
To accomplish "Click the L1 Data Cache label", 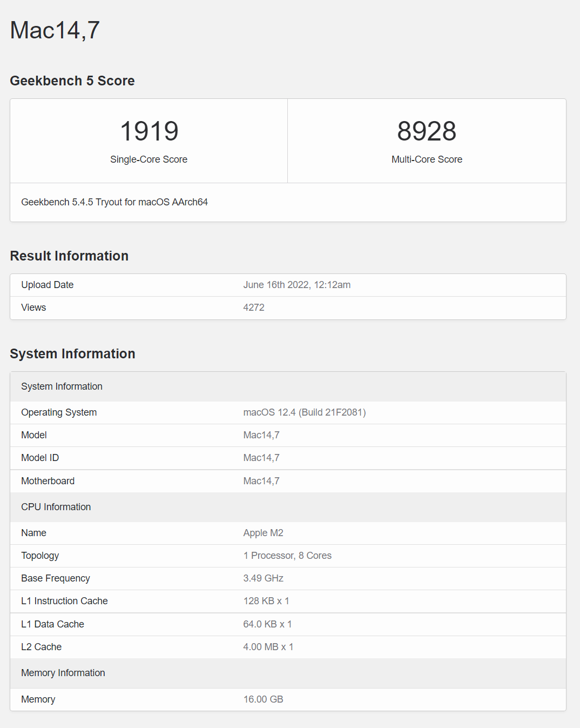I will tap(52, 624).
